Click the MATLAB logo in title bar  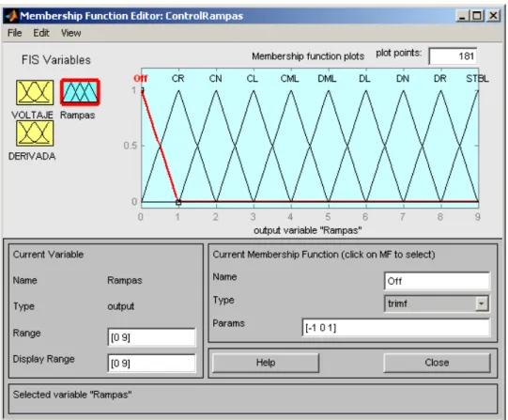coord(11,16)
